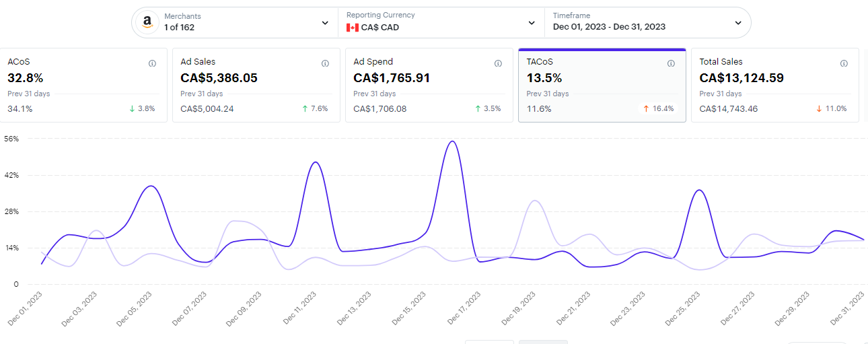
Task: Click the Canadian flag currency icon
Action: tap(353, 28)
